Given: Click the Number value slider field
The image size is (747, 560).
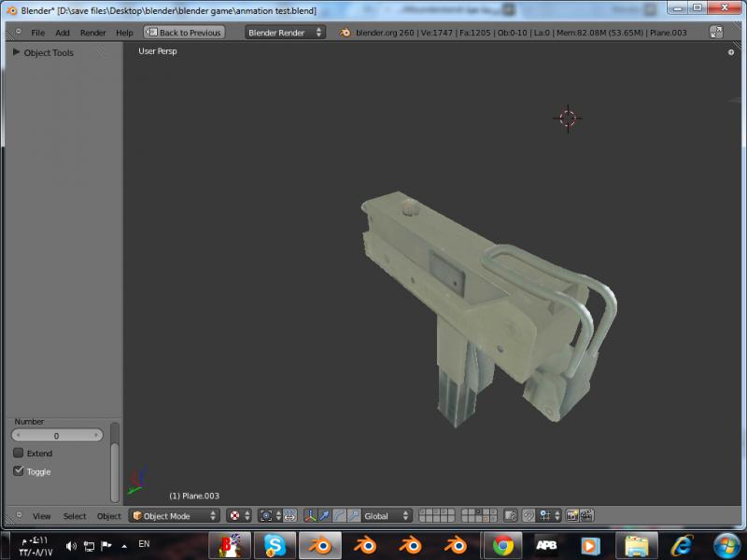Looking at the screenshot, I should (x=57, y=436).
